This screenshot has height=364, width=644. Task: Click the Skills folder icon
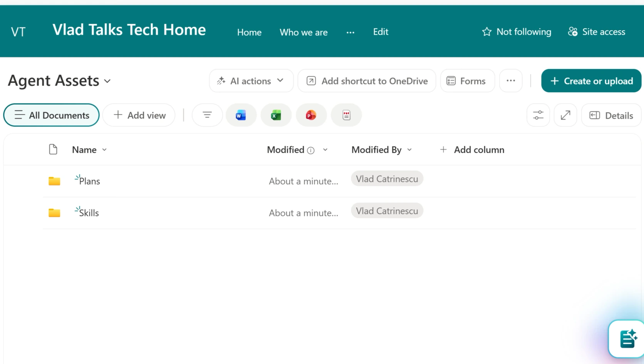[54, 213]
